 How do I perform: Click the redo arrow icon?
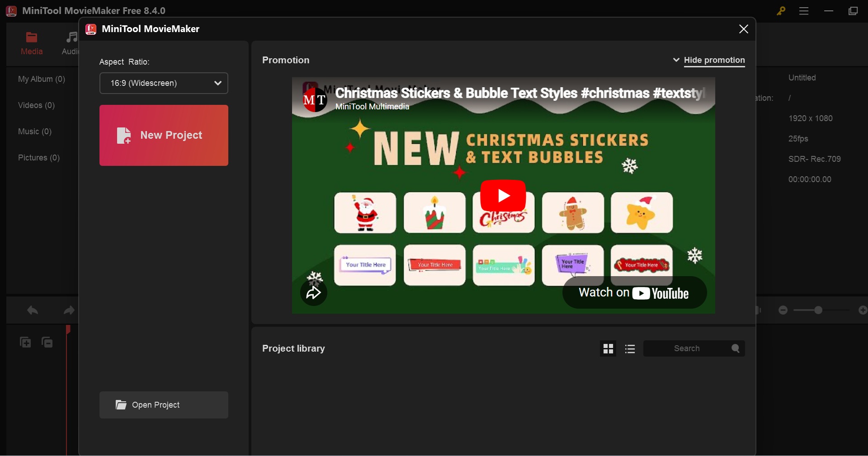coord(69,310)
